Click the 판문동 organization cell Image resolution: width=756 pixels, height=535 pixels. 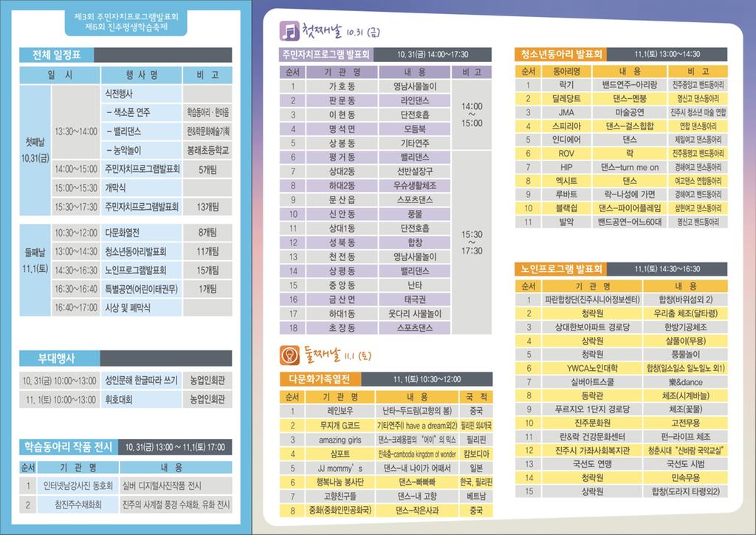[342, 100]
